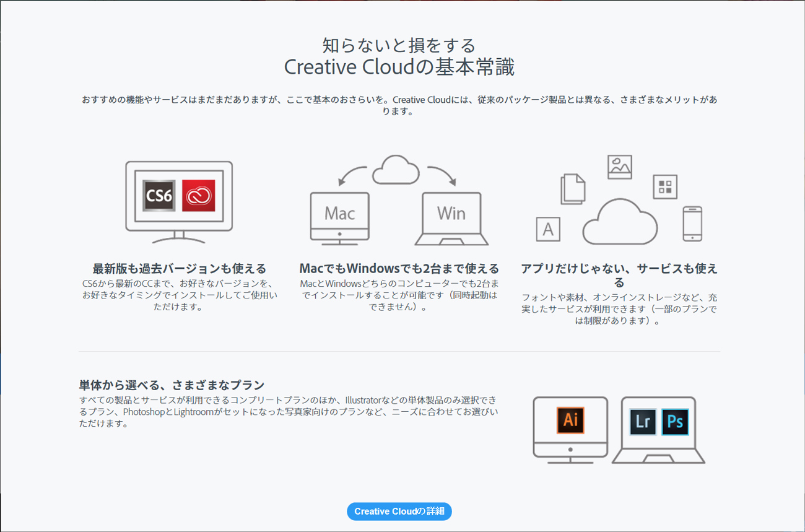Click the font letter A icon
This screenshot has width=805, height=532.
tap(548, 229)
